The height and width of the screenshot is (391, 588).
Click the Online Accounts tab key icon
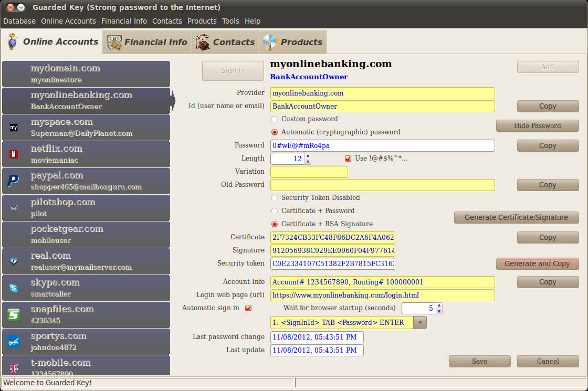13,41
